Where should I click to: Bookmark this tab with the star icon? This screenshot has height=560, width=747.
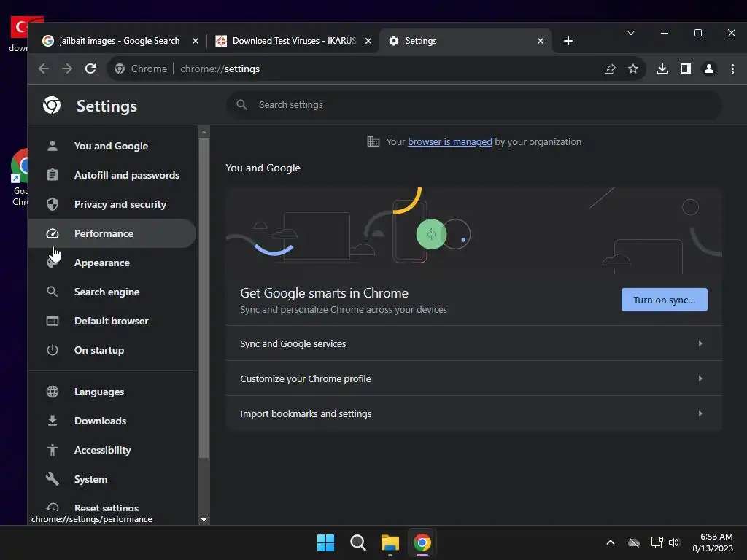coord(633,69)
